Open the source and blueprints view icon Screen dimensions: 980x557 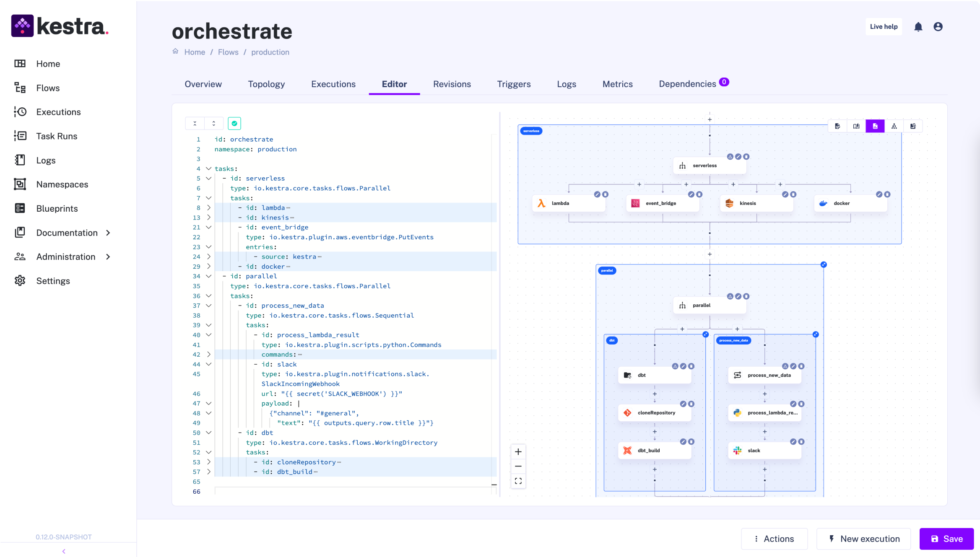[913, 126]
